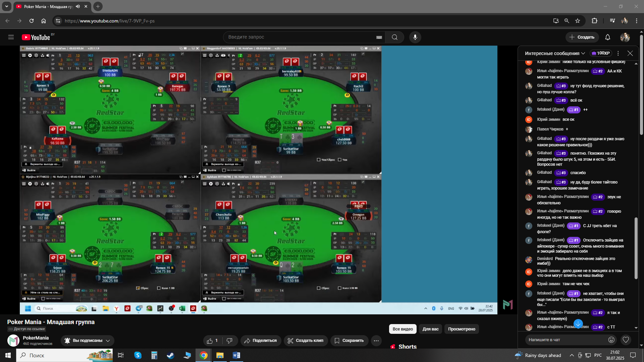Open Task View on the taskbar
This screenshot has width=644, height=362.
(121, 355)
